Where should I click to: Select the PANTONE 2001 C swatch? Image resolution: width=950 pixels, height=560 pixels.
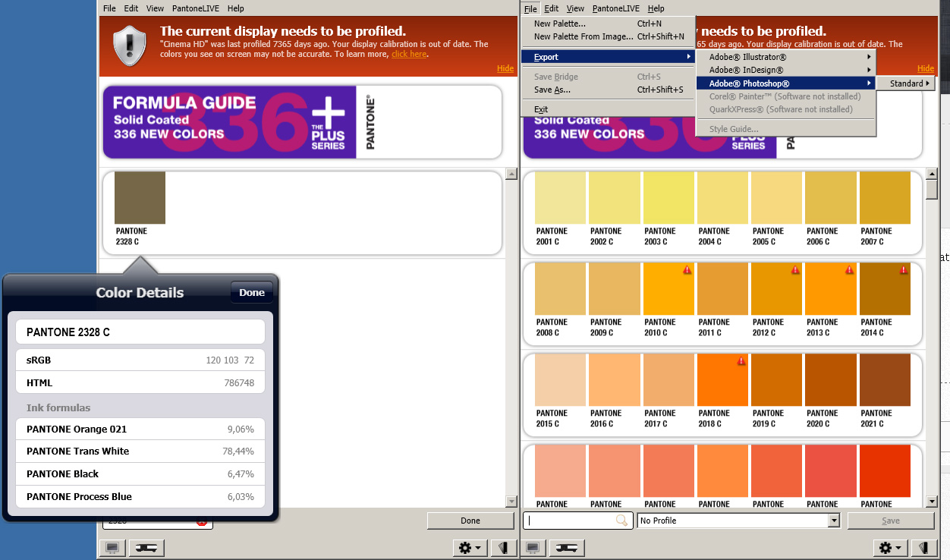560,198
